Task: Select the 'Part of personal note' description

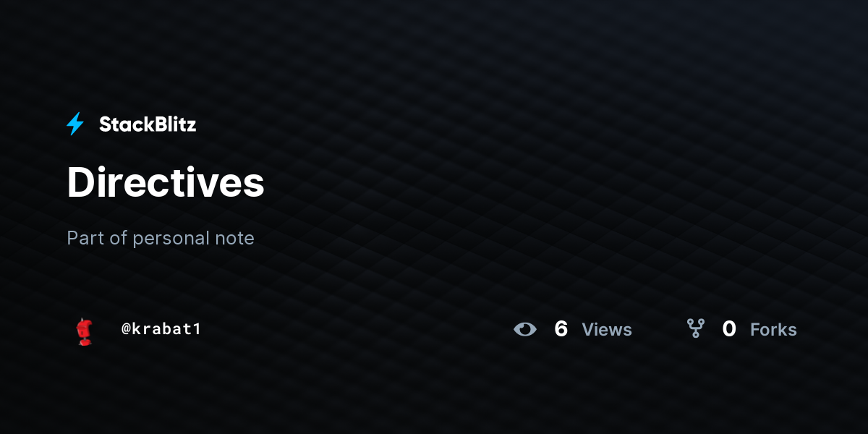Action: pyautogui.click(x=161, y=238)
